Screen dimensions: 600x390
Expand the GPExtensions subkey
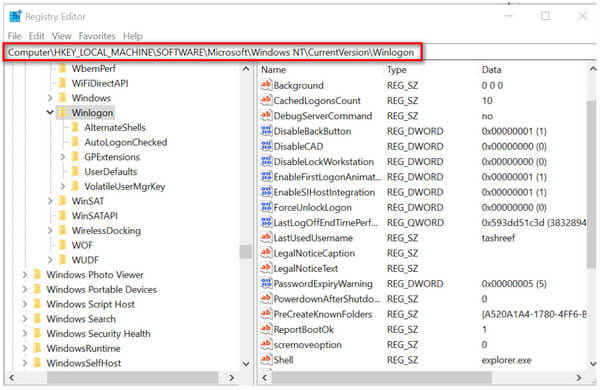point(63,157)
